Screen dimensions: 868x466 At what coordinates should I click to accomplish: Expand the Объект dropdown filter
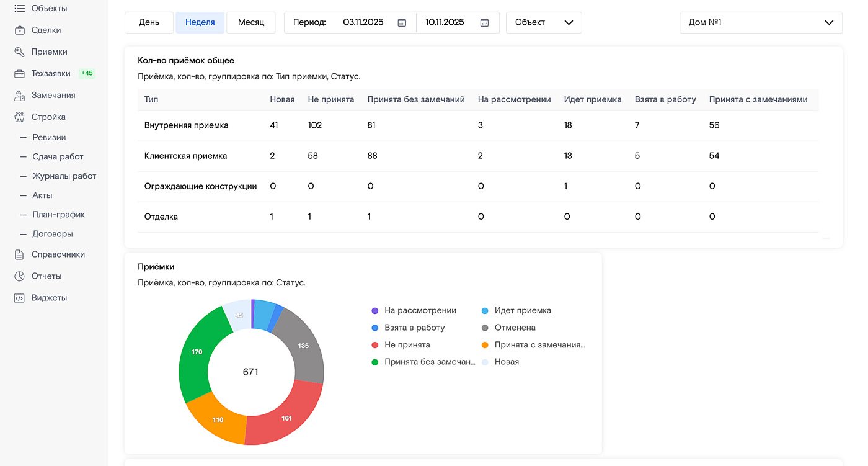[x=544, y=22]
